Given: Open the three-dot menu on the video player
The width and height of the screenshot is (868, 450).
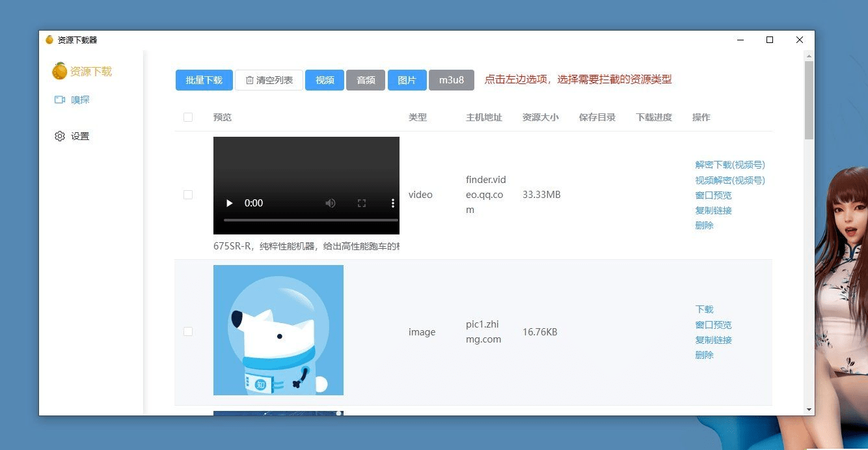Looking at the screenshot, I should point(392,203).
